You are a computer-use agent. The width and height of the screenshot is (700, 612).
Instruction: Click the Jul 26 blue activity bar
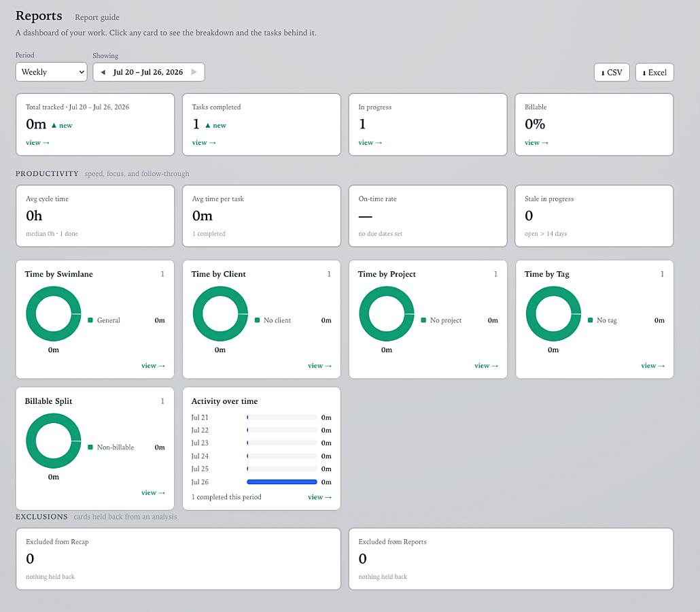[x=281, y=482]
